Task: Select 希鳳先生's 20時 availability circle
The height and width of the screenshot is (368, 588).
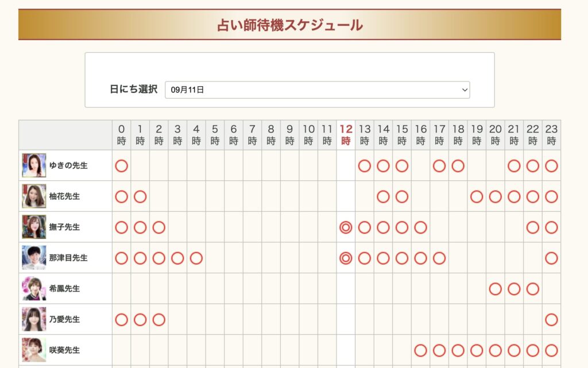Action: 496,289
